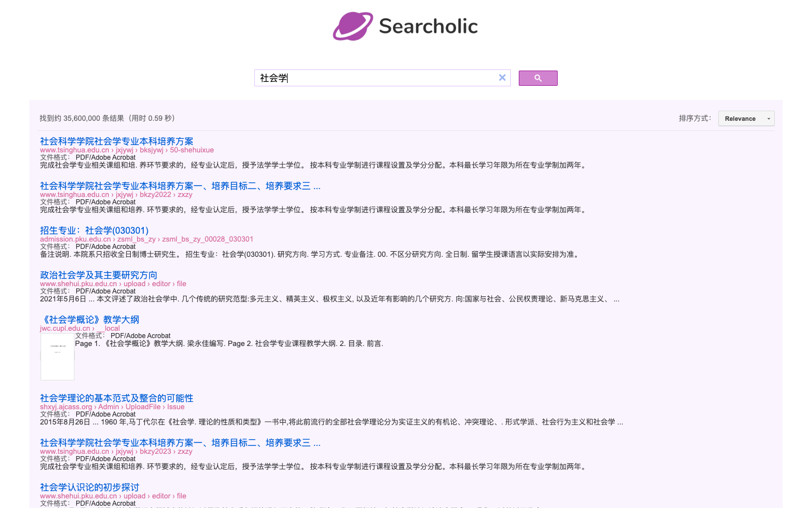Clear the search box using the X icon

502,77
